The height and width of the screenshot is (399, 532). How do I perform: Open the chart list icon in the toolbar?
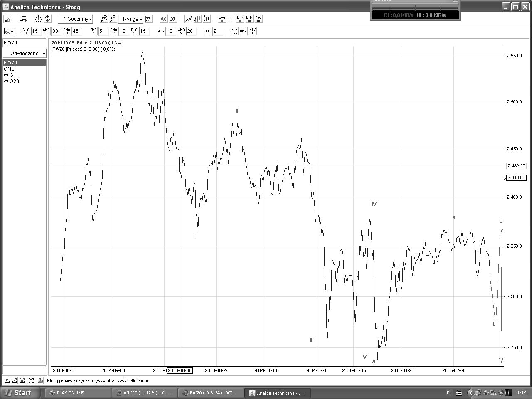point(8,19)
